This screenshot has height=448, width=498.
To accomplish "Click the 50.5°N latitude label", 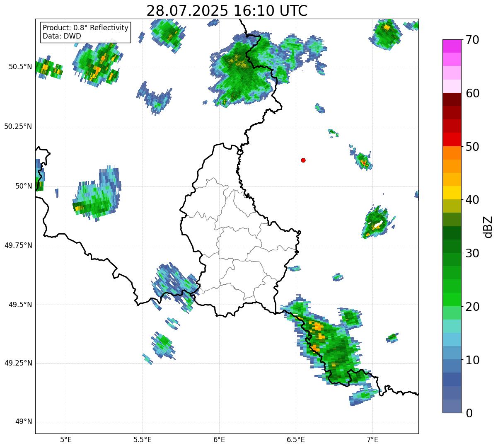I will (20, 67).
